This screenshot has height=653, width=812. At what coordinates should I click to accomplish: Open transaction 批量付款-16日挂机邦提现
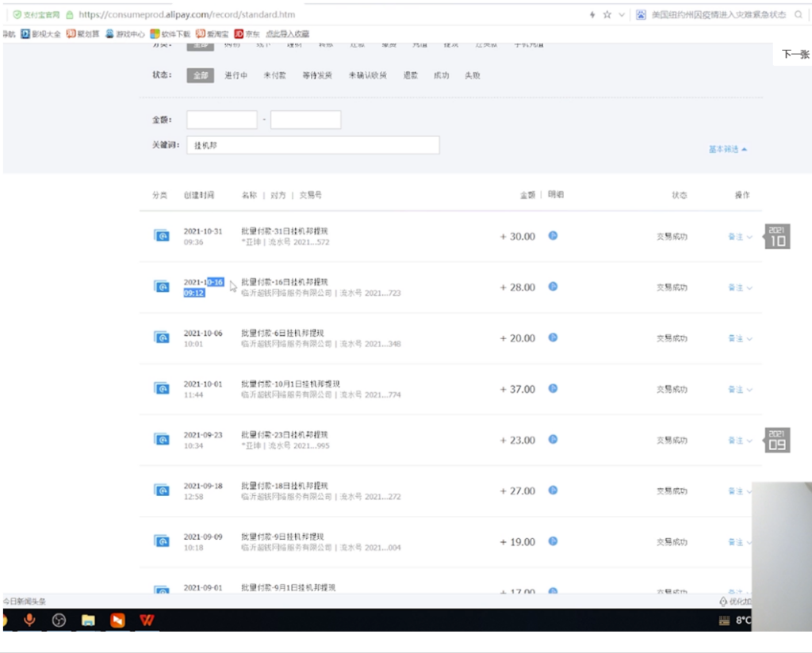point(285,282)
